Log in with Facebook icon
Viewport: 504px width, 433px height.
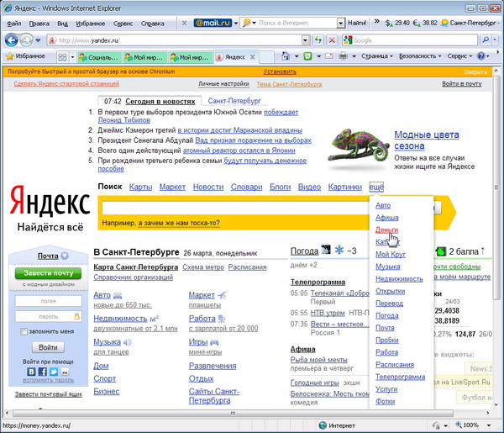coord(43,372)
